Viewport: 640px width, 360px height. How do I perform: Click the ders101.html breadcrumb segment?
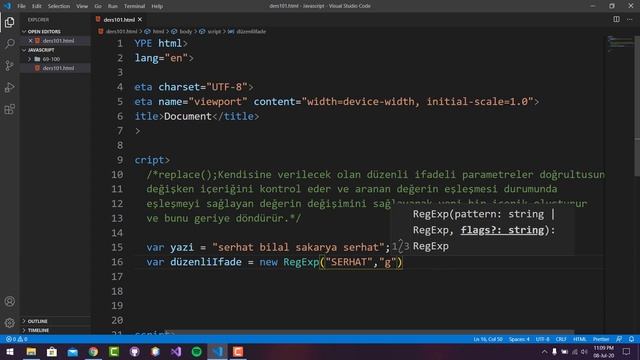pos(121,31)
